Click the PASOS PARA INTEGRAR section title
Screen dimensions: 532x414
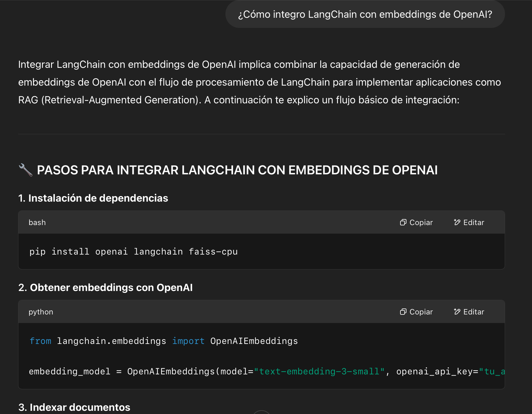[x=237, y=170]
